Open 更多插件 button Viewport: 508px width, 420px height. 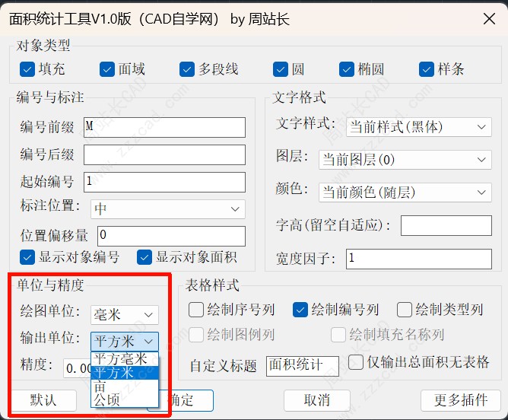[x=461, y=400]
